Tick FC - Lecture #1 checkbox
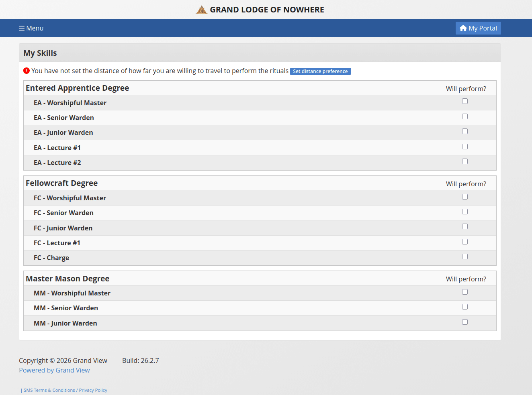The height and width of the screenshot is (395, 532). pos(465,242)
